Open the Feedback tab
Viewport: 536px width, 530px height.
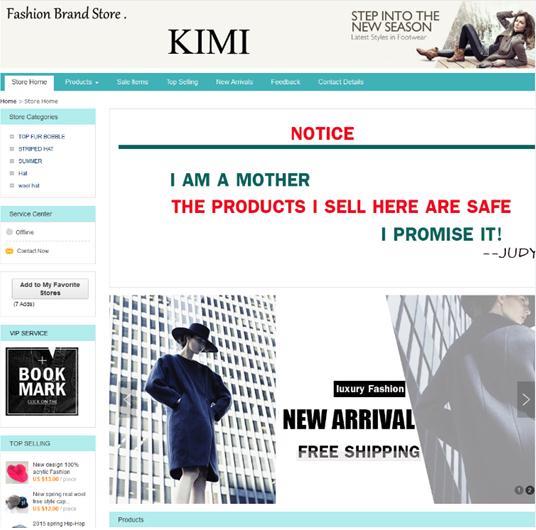pyautogui.click(x=285, y=82)
